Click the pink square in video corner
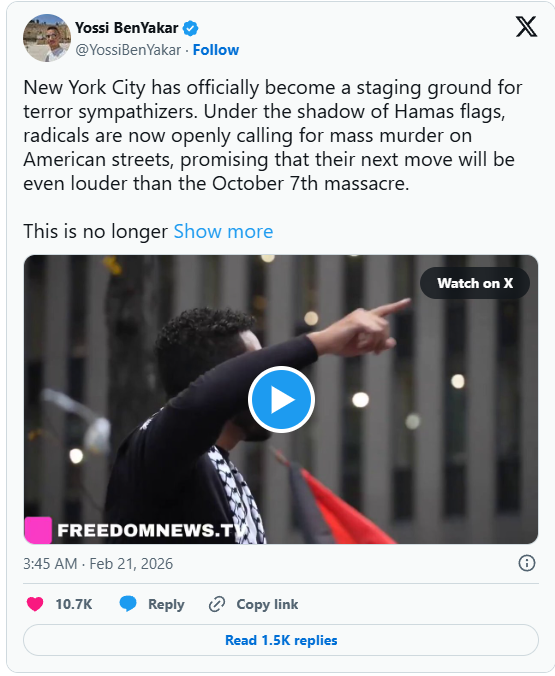Image resolution: width=555 pixels, height=676 pixels. 38,530
